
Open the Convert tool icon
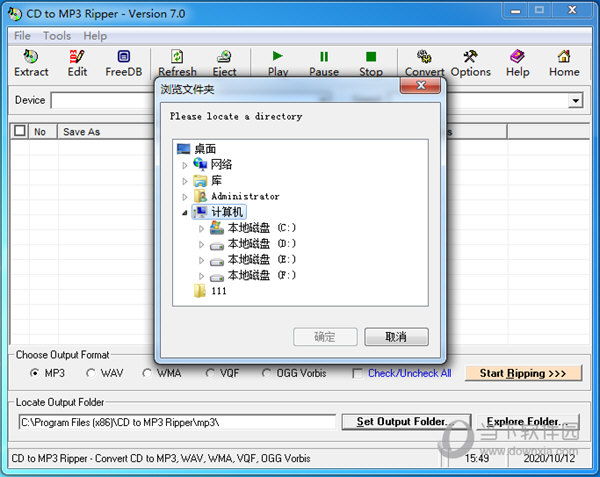point(424,57)
